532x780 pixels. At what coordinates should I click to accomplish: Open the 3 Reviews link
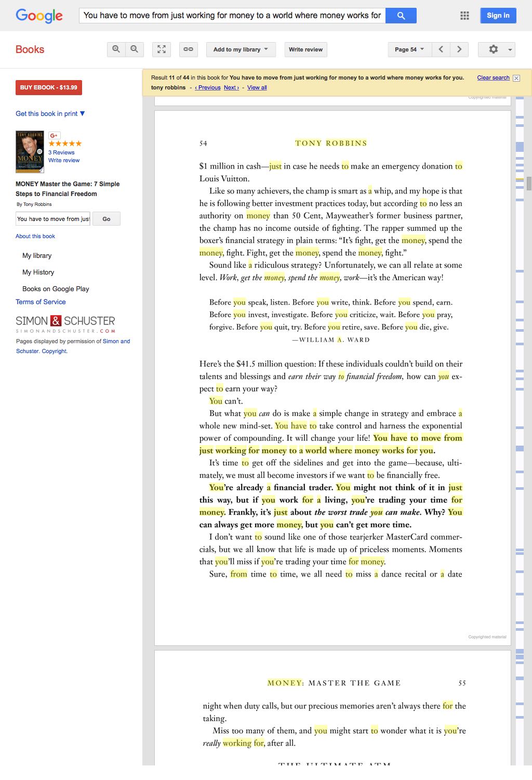tap(61, 152)
